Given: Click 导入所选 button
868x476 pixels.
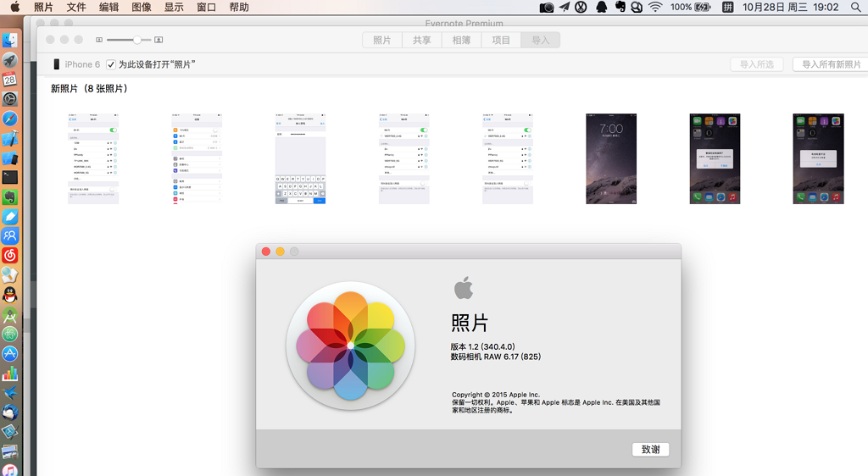Looking at the screenshot, I should tap(757, 64).
